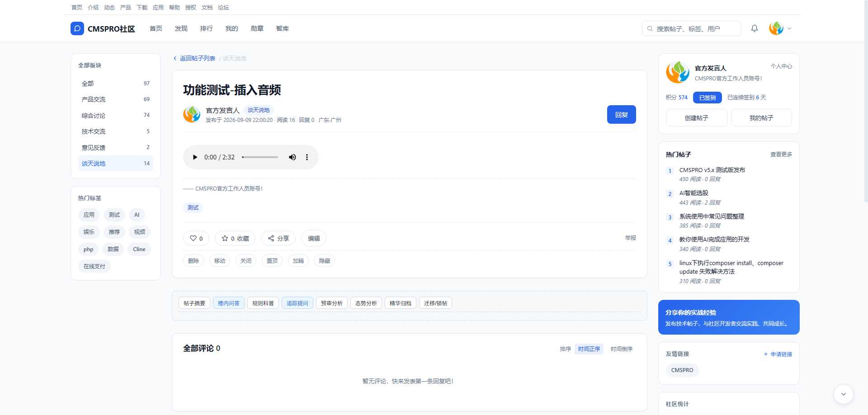Image resolution: width=868 pixels, height=415 pixels.
Task: Click the 申请链接 plus link
Action: [x=778, y=354]
